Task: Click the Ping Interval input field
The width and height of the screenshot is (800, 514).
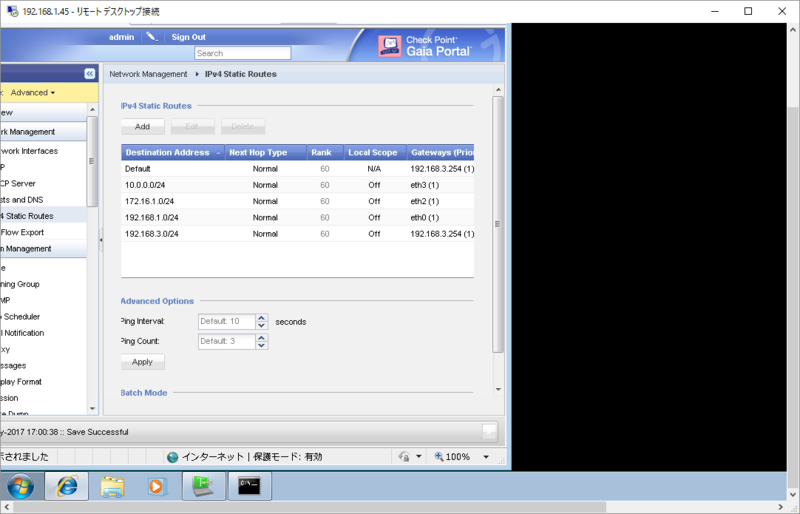Action: tap(227, 321)
